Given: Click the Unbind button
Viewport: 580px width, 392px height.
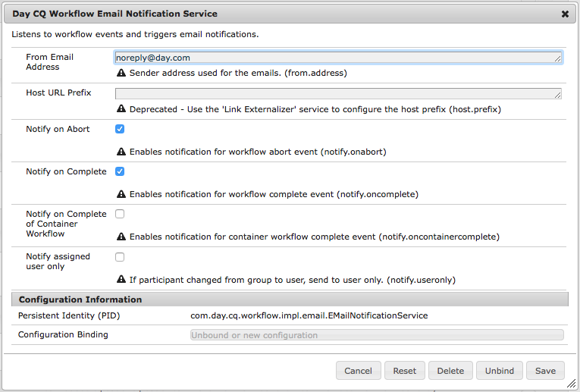Looking at the screenshot, I should [500, 371].
